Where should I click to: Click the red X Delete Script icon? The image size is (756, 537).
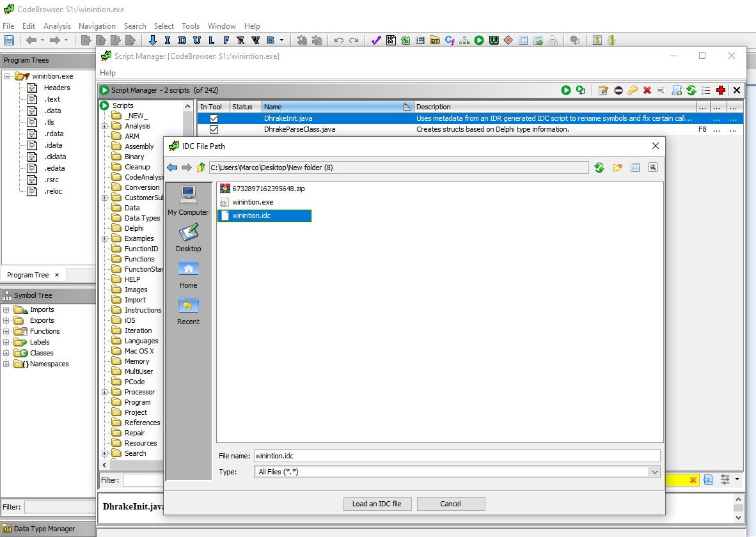coord(647,90)
